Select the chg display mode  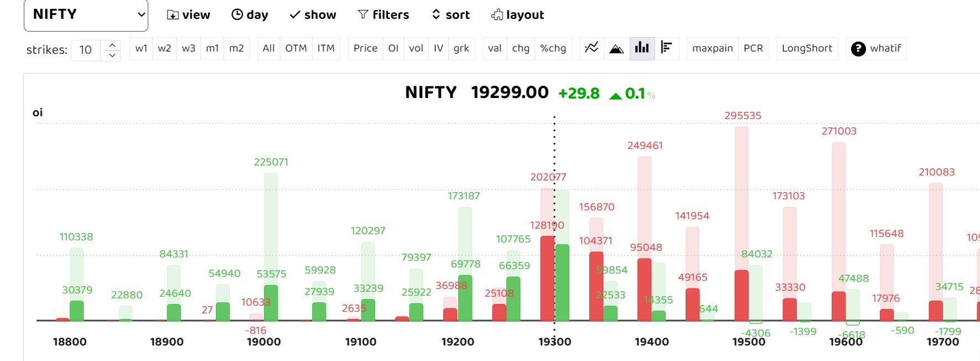click(x=521, y=48)
